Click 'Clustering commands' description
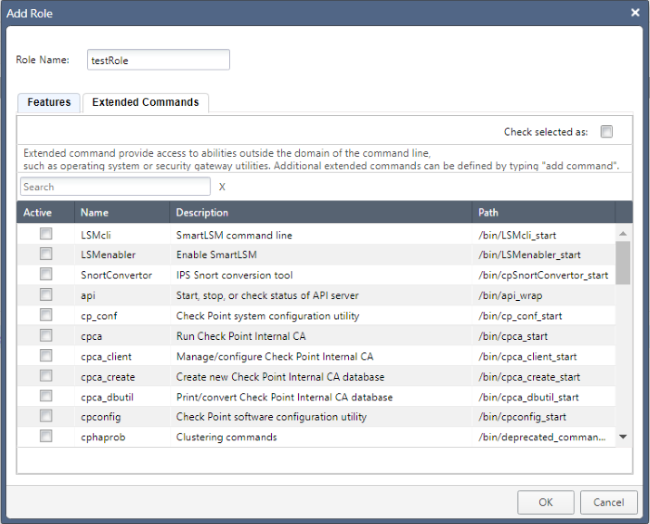This screenshot has height=524, width=650. coord(226,437)
